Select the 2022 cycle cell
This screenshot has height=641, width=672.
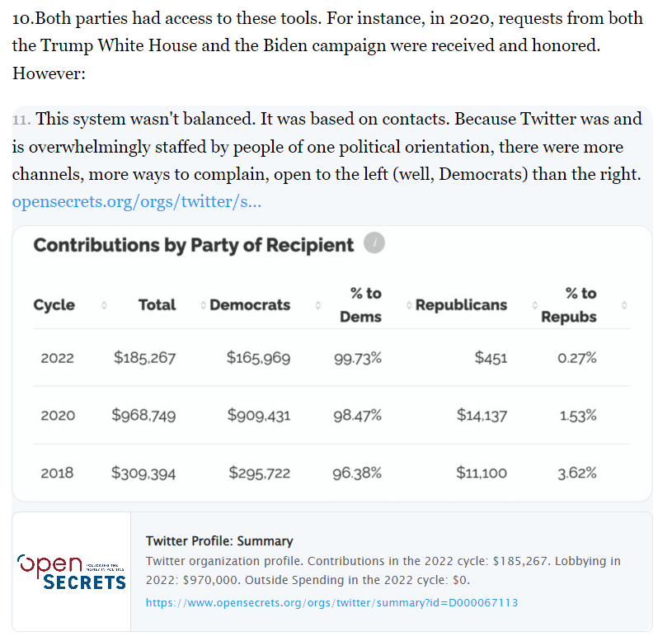coord(57,358)
